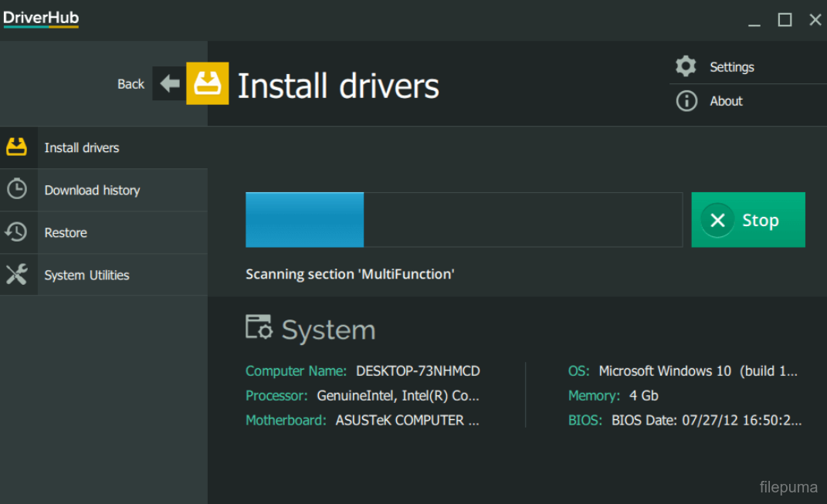The height and width of the screenshot is (504, 827).
Task: Open the About text link
Action: click(x=726, y=101)
